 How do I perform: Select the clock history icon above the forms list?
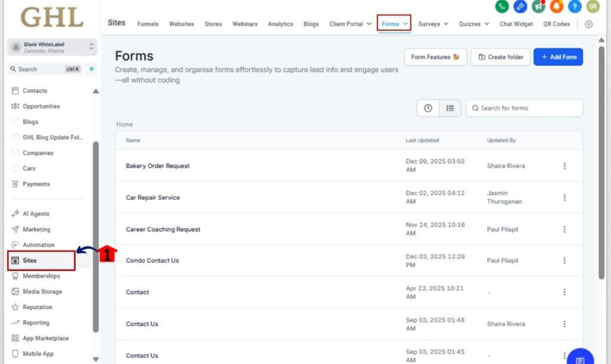click(x=428, y=108)
